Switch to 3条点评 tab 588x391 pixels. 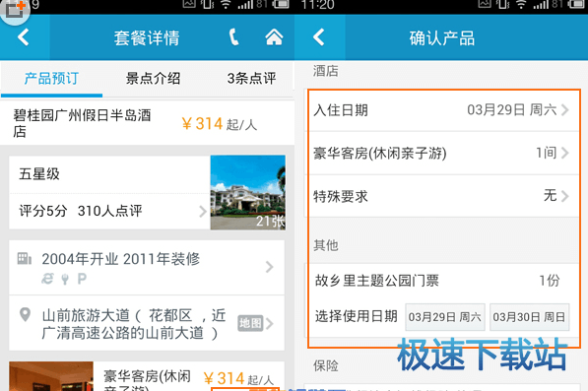251,79
